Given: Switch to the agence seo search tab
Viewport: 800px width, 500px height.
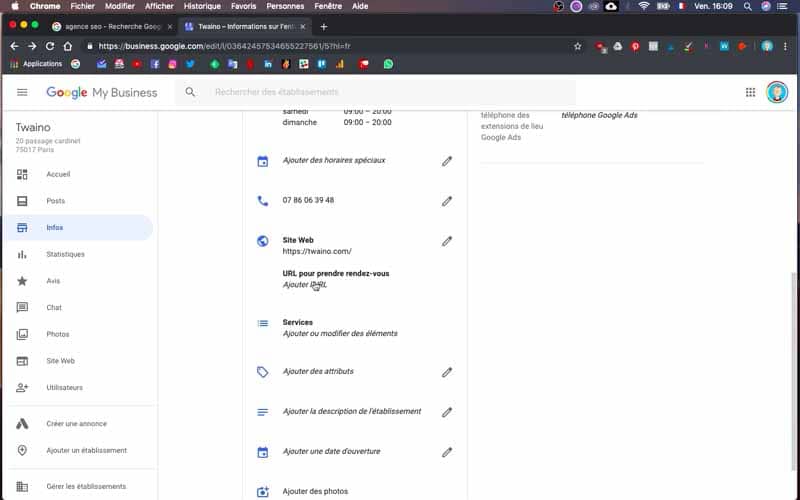Looking at the screenshot, I should point(112,27).
